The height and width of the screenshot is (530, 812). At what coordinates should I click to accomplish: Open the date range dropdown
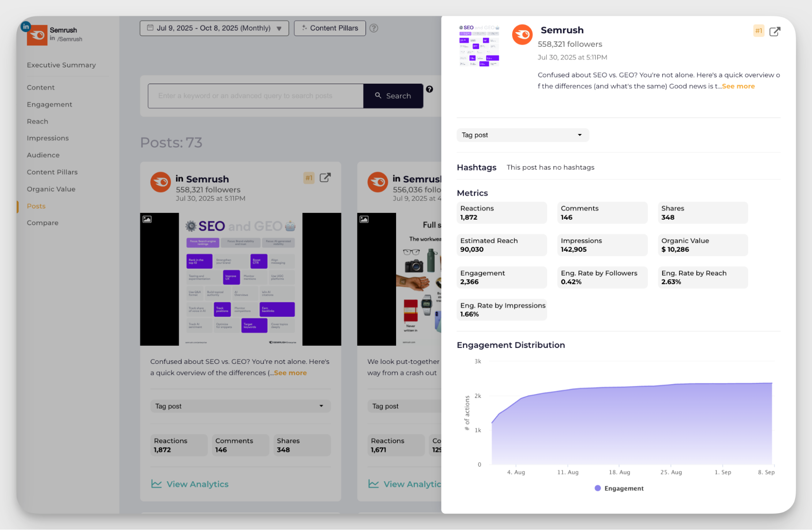214,28
